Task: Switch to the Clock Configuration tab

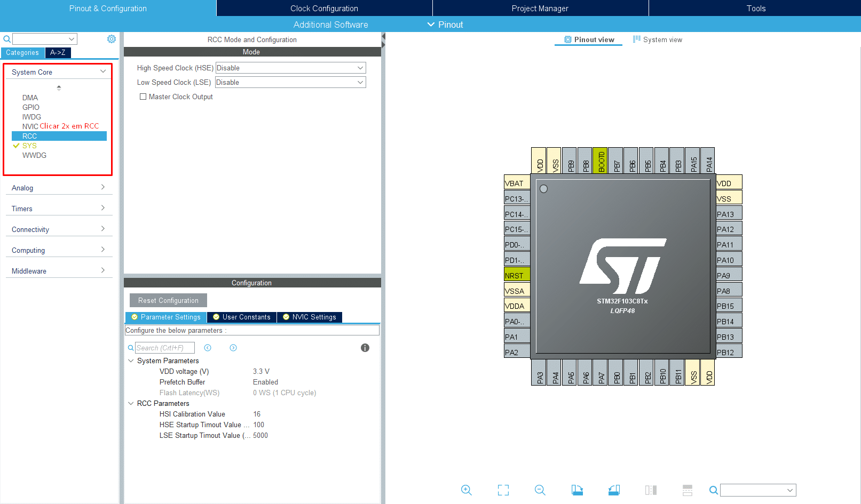Action: click(324, 8)
